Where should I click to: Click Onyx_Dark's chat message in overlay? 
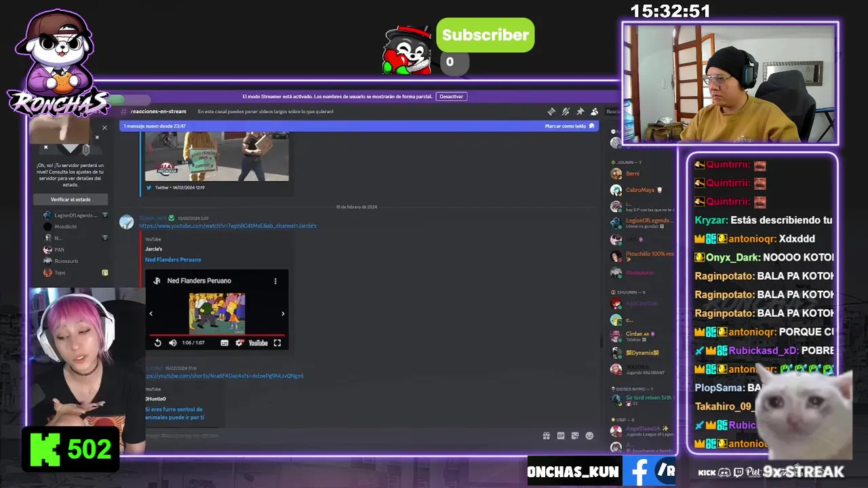[764, 258]
